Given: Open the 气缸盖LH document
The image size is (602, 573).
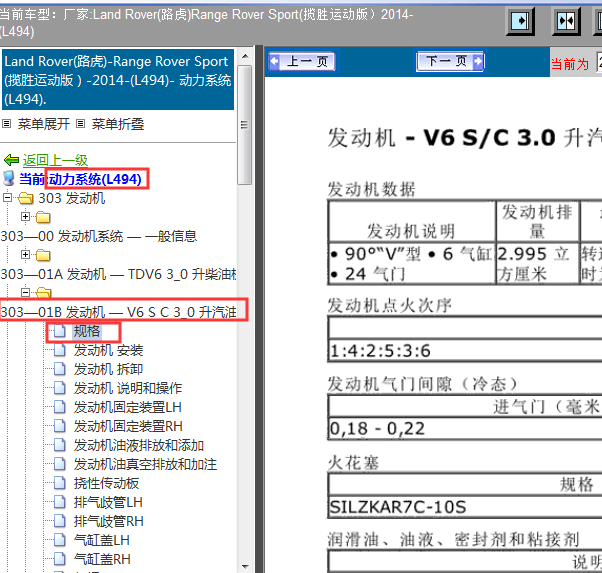Looking at the screenshot, I should point(102,540).
